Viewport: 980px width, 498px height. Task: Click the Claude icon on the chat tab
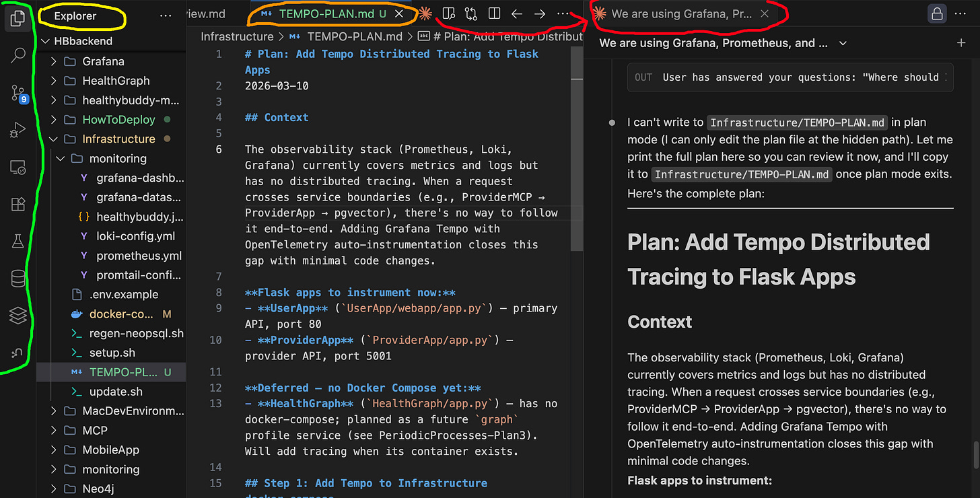click(x=600, y=13)
